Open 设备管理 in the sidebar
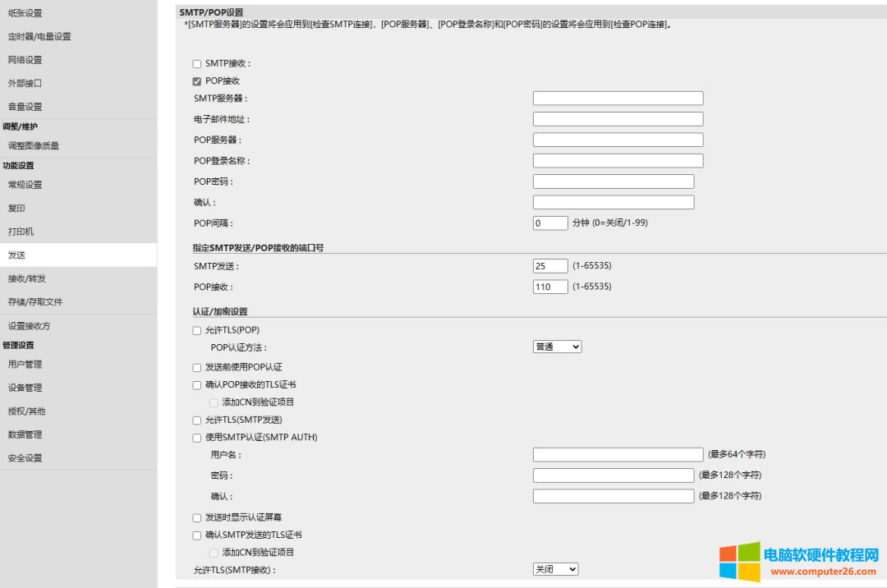Image resolution: width=887 pixels, height=588 pixels. pos(25,388)
